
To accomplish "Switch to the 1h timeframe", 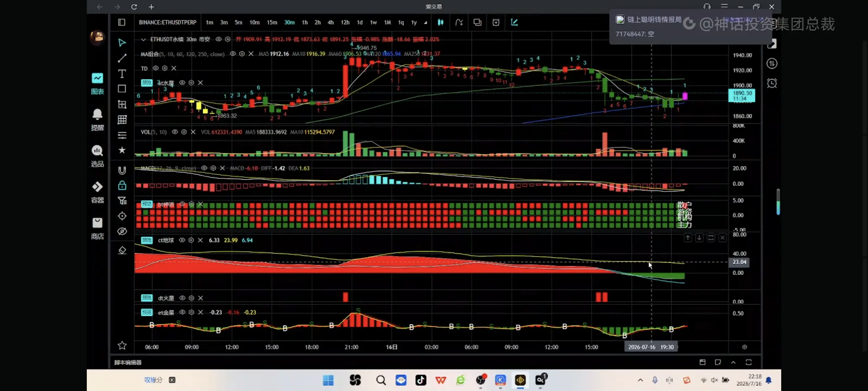I will [305, 22].
